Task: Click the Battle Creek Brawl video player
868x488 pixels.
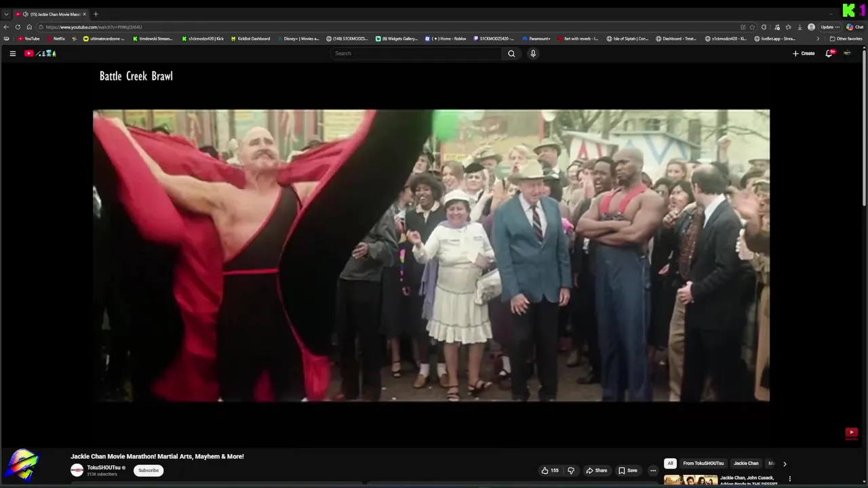Action: 431,256
